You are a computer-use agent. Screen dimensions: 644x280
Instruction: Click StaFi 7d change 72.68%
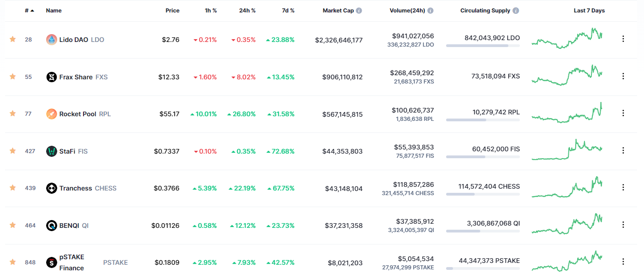[280, 151]
